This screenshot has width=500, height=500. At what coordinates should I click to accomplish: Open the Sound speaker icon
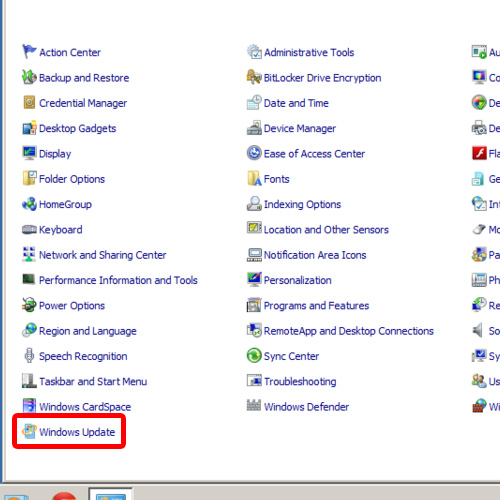pos(478,330)
